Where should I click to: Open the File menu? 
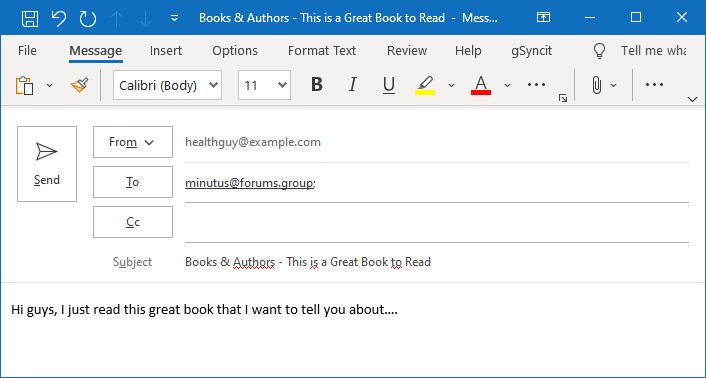(x=27, y=50)
